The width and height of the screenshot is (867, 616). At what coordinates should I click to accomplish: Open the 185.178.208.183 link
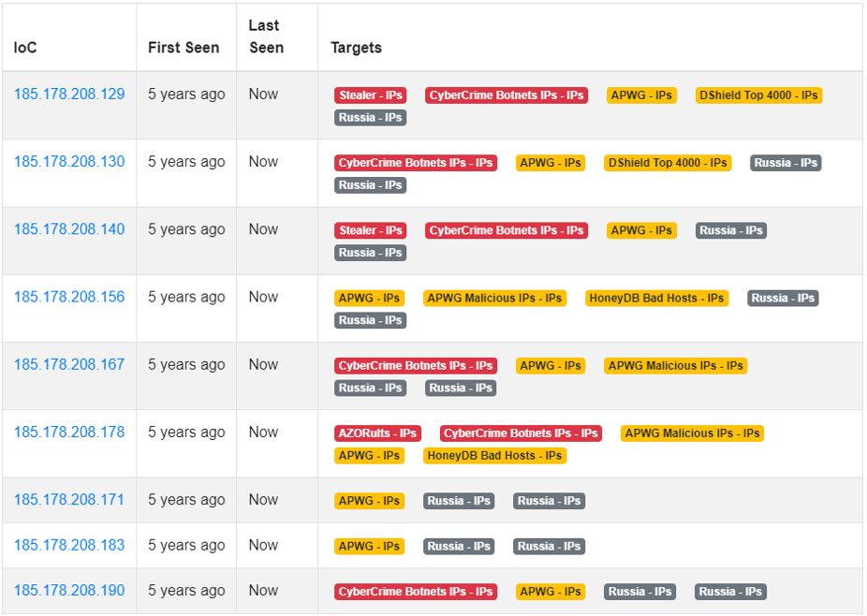point(69,545)
